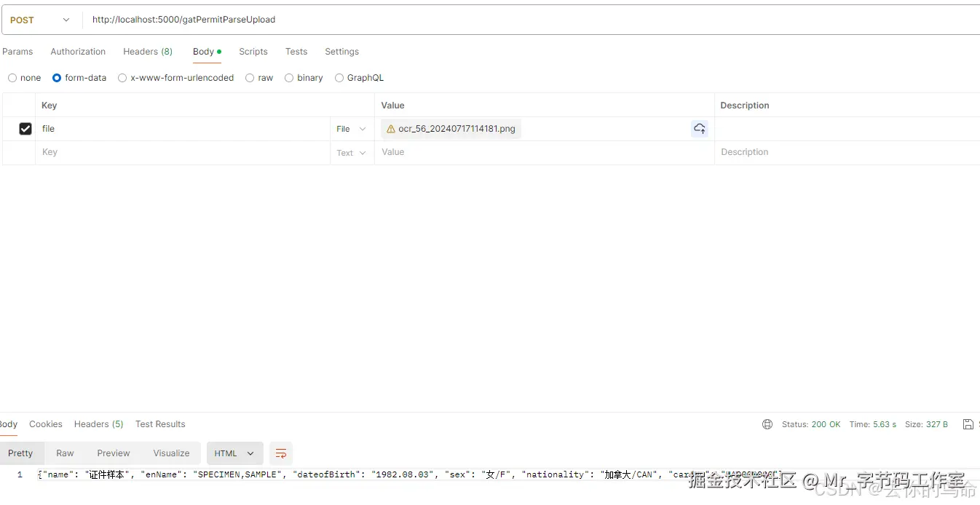980x505 pixels.
Task: Open the Params tab
Action: [17, 52]
